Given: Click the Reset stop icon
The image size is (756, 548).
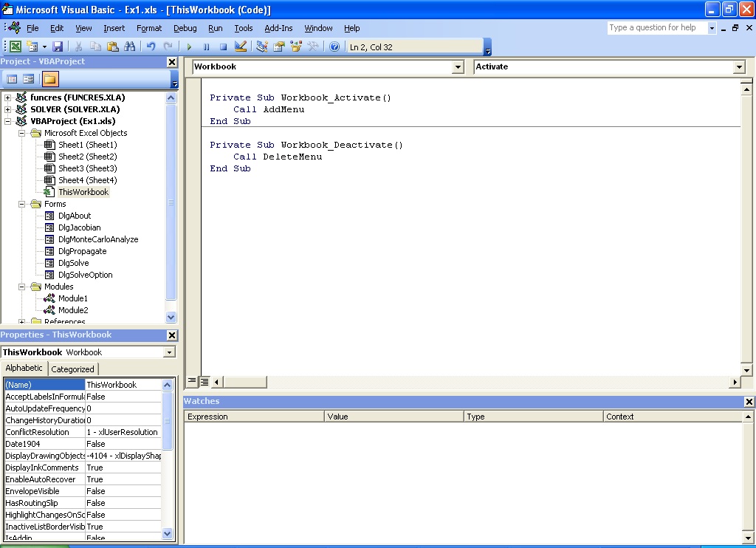Looking at the screenshot, I should tap(223, 47).
